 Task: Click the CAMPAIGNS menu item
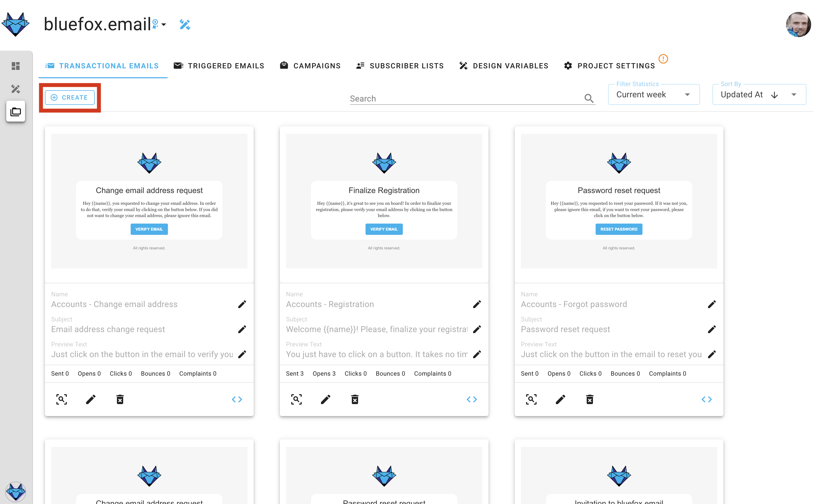coord(317,65)
